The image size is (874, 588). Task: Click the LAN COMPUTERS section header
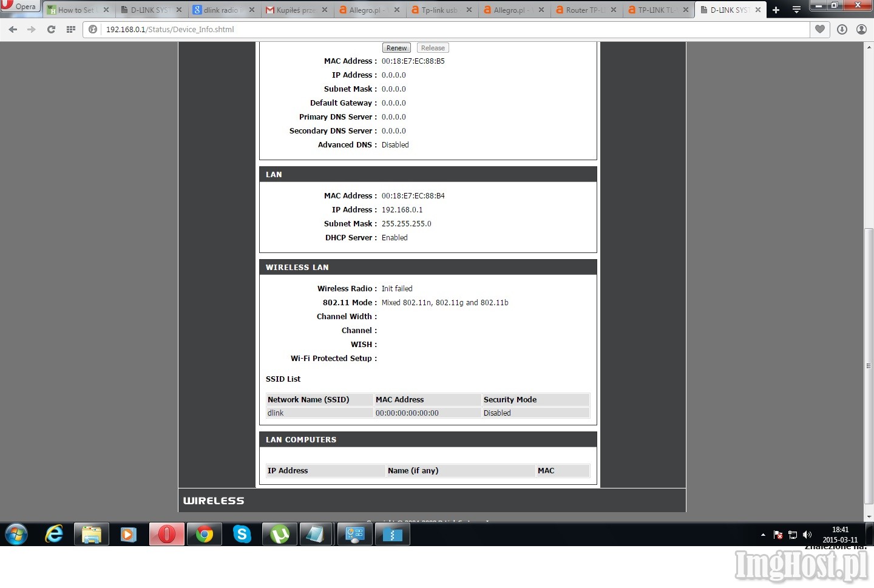(428, 439)
